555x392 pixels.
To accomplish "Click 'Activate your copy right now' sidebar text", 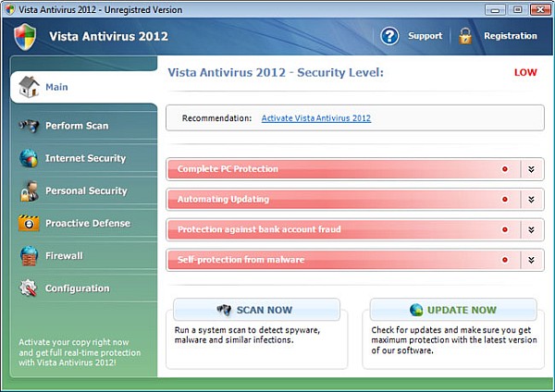I will click(80, 352).
